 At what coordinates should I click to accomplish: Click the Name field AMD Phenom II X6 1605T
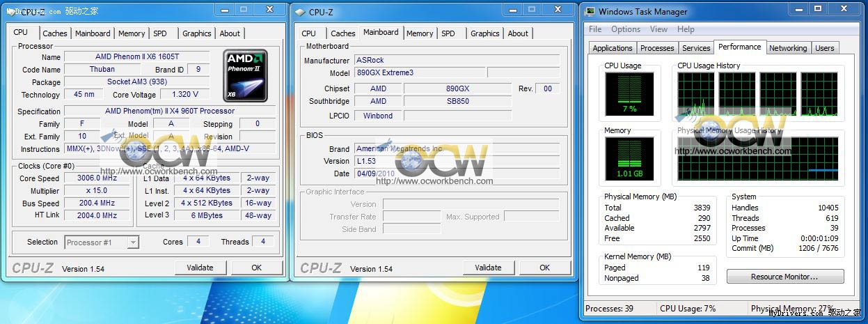point(136,56)
